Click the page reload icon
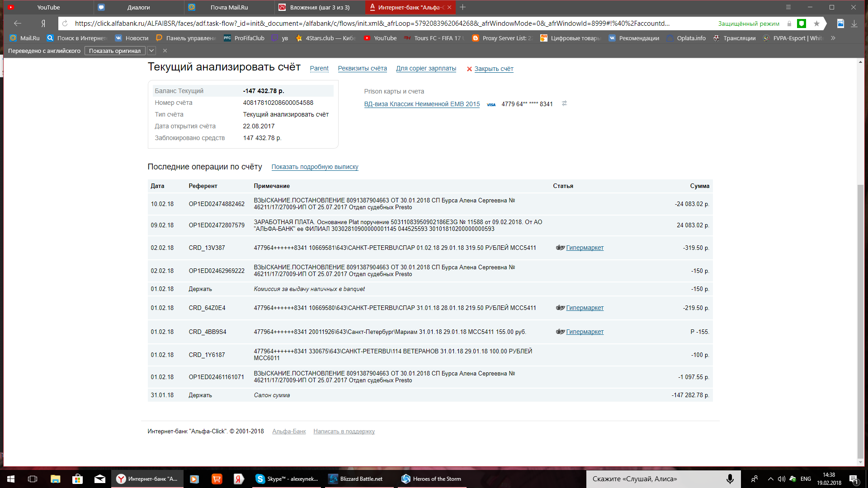 65,23
